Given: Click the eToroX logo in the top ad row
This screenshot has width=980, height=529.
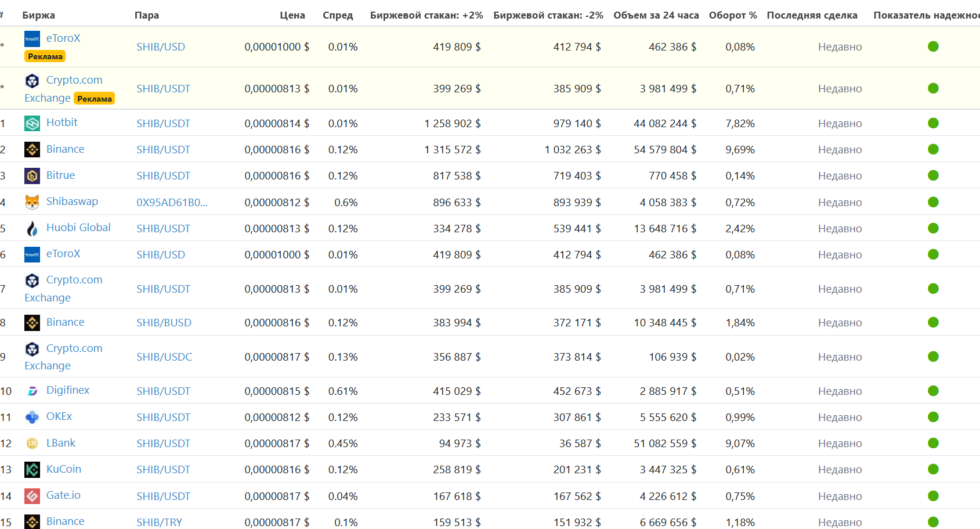Looking at the screenshot, I should (32, 39).
